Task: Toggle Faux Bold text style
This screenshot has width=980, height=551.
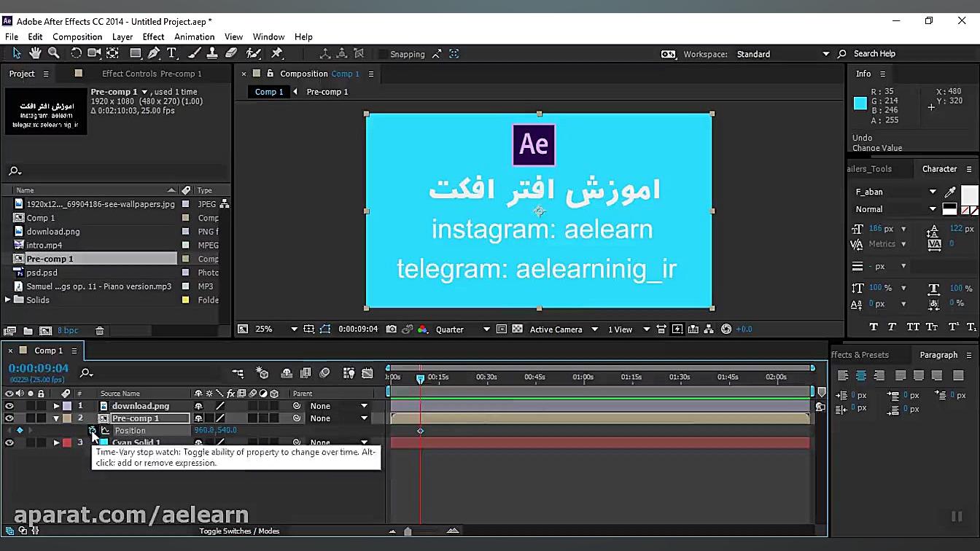Action: (873, 327)
